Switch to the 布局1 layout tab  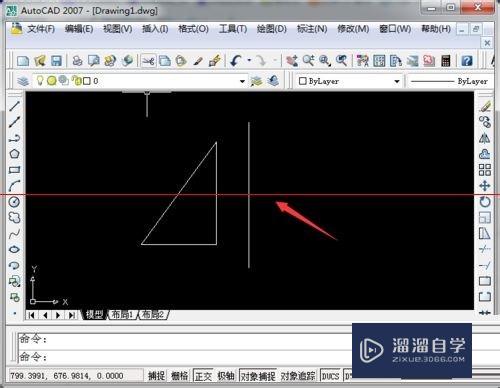click(122, 314)
